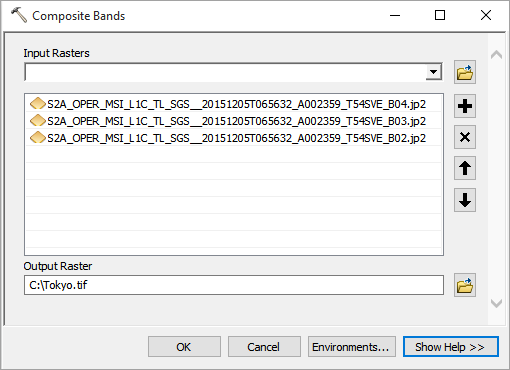The width and height of the screenshot is (510, 370).
Task: Click the scroll up arrow of dialog
Action: pyautogui.click(x=496, y=54)
